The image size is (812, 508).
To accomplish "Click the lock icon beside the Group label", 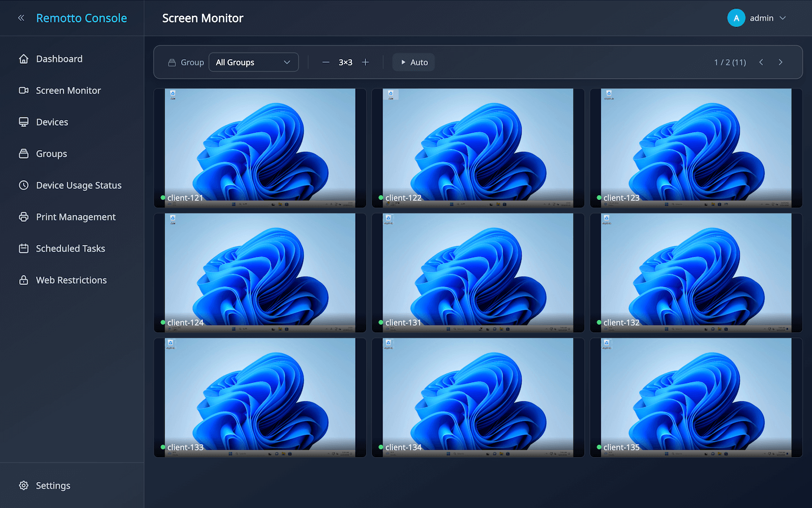I will [x=171, y=62].
